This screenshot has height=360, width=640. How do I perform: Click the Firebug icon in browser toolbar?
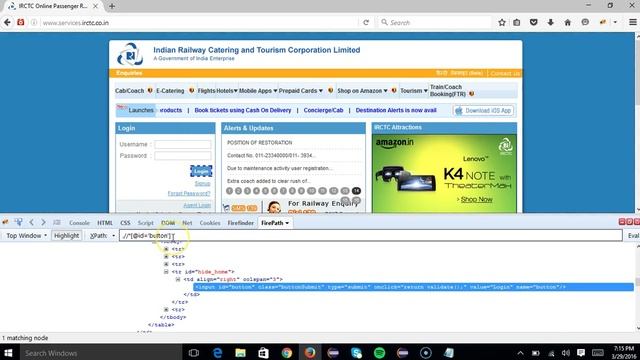click(603, 22)
